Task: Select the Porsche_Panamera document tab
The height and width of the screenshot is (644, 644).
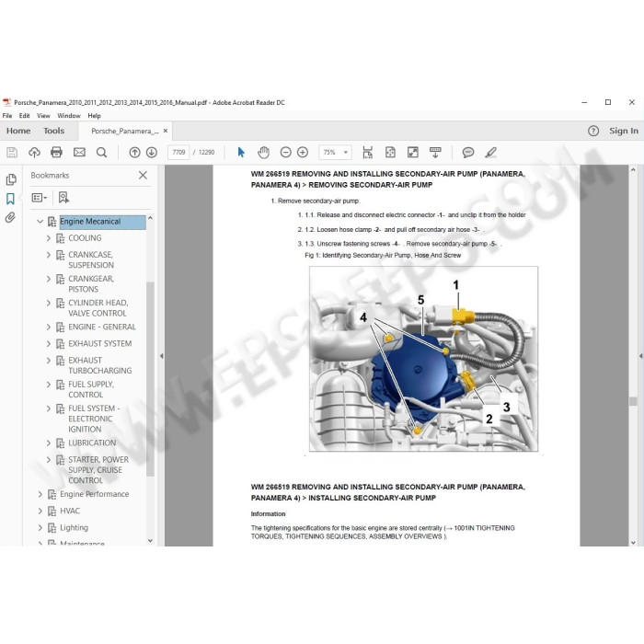Action: pos(125,131)
